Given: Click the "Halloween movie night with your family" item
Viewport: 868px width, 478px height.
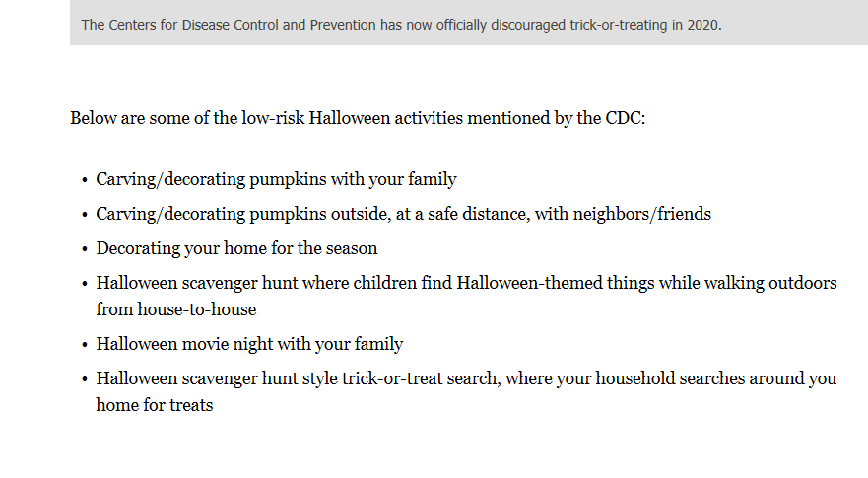Looking at the screenshot, I should (249, 344).
